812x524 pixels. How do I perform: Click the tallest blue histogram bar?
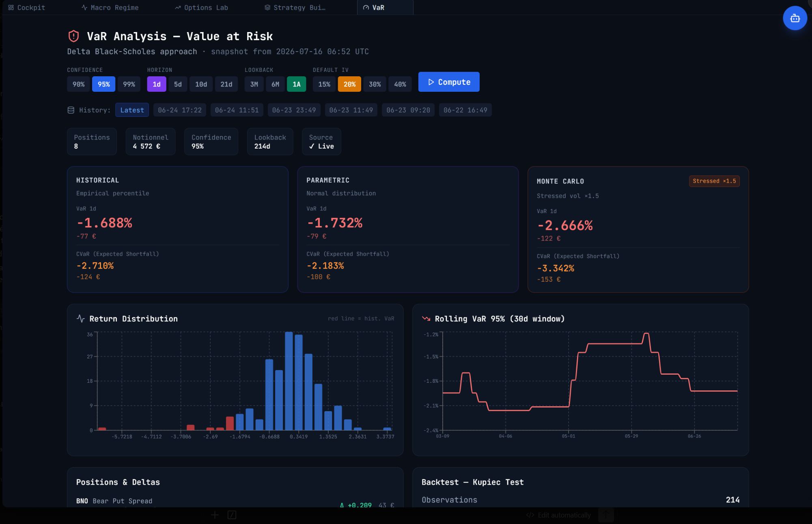coord(289,381)
